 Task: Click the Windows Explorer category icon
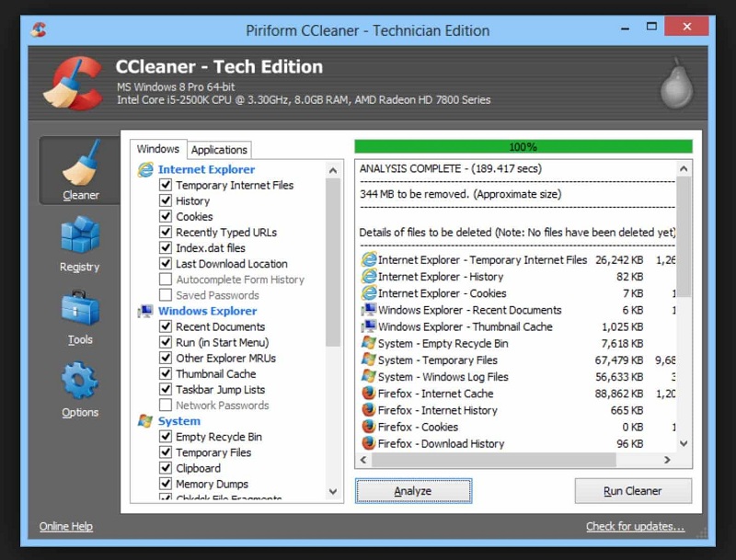point(145,311)
